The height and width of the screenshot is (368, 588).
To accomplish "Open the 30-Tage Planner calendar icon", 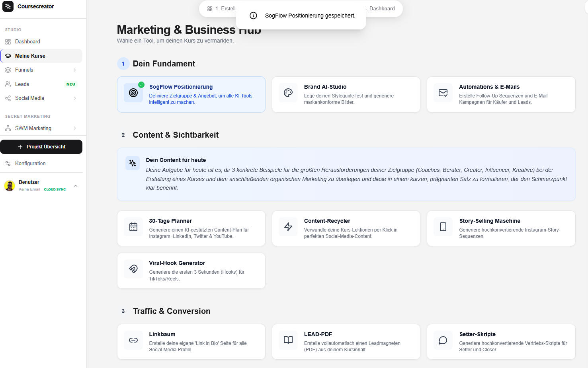I will tap(133, 227).
